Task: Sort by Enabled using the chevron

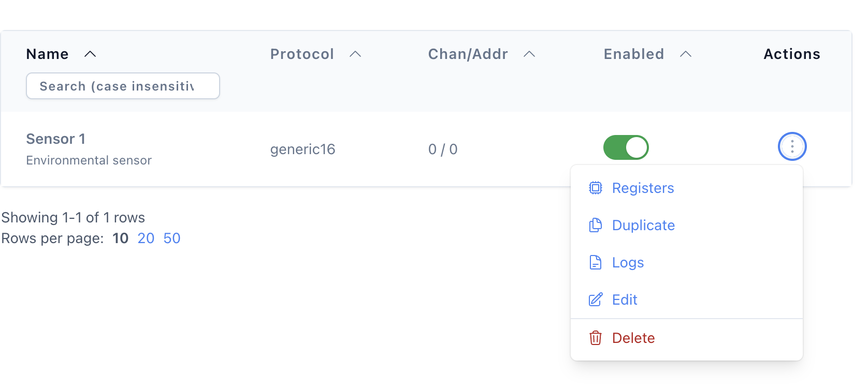Action: point(686,54)
